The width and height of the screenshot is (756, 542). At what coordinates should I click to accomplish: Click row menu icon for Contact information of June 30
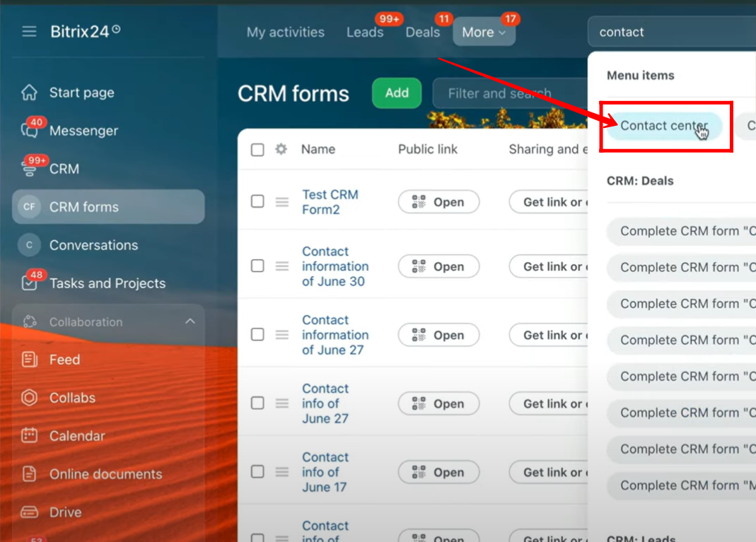[282, 266]
